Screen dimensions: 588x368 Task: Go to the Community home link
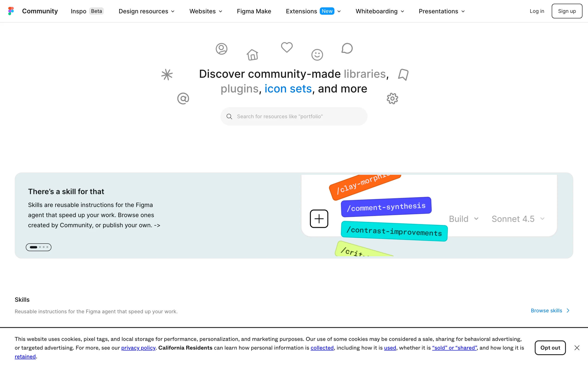coord(40,11)
